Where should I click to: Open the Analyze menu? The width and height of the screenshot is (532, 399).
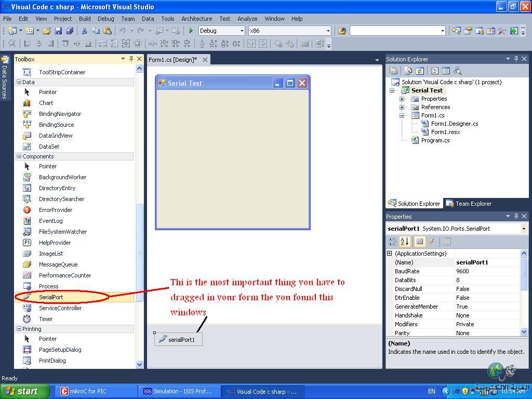pyautogui.click(x=247, y=19)
